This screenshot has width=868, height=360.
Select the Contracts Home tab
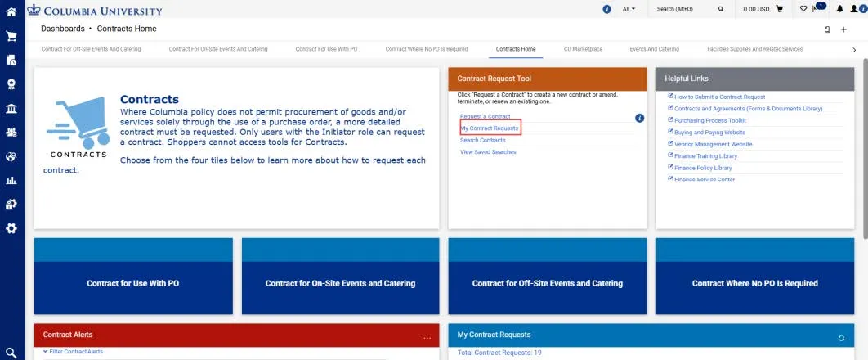516,49
